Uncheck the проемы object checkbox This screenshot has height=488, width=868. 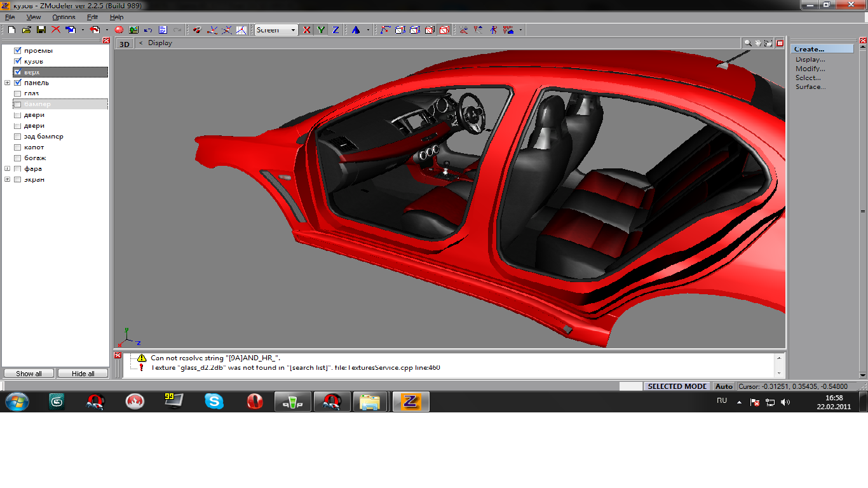coord(18,50)
